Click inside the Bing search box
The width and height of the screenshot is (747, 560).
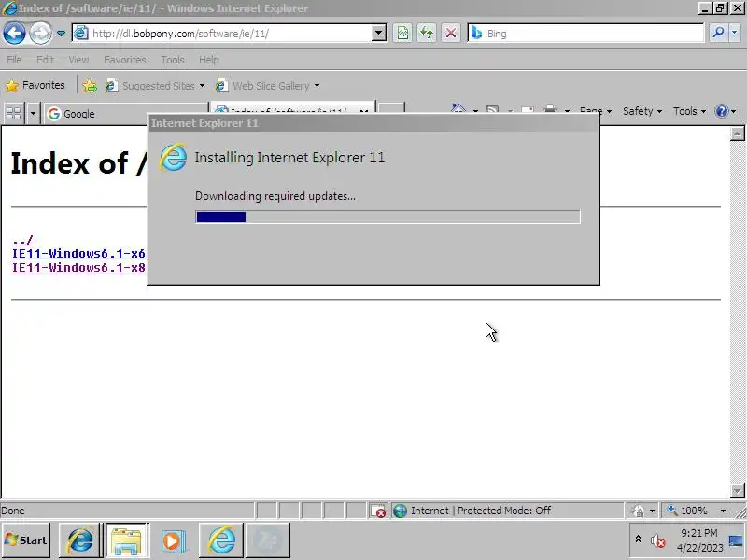pyautogui.click(x=586, y=34)
